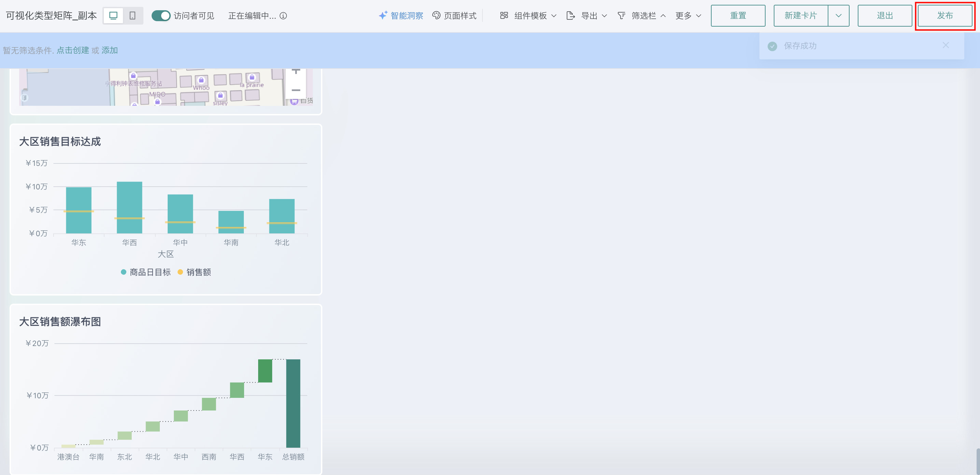Toggle 销售额 legend series
The width and height of the screenshot is (980, 475).
pyautogui.click(x=194, y=272)
